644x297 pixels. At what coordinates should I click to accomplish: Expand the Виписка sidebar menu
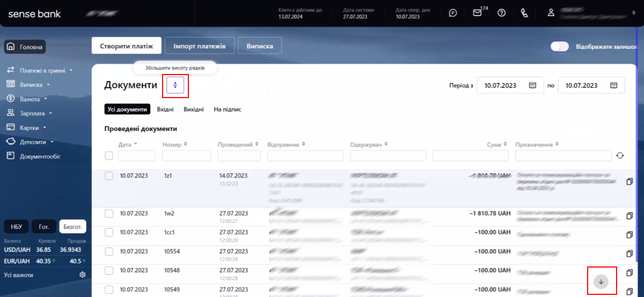pyautogui.click(x=28, y=84)
